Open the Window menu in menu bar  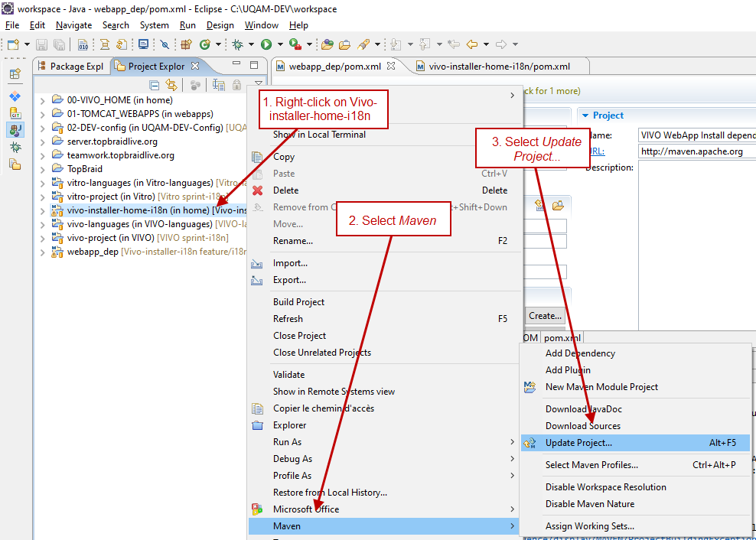(262, 25)
